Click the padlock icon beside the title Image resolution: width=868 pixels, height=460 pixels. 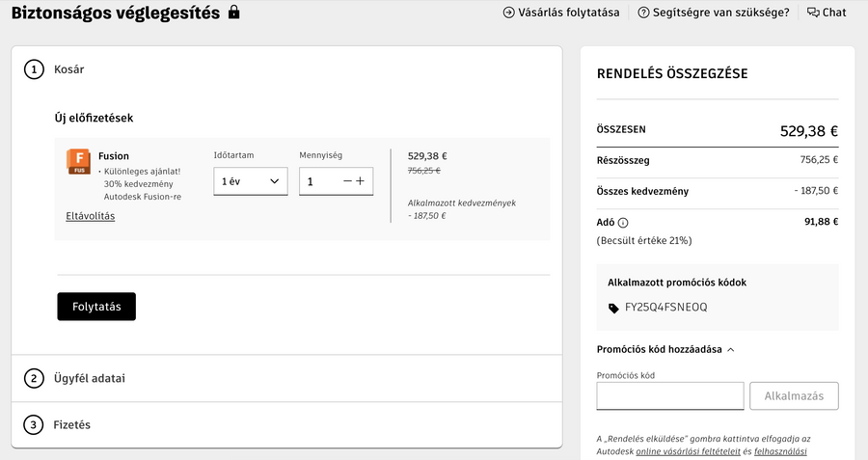(233, 14)
